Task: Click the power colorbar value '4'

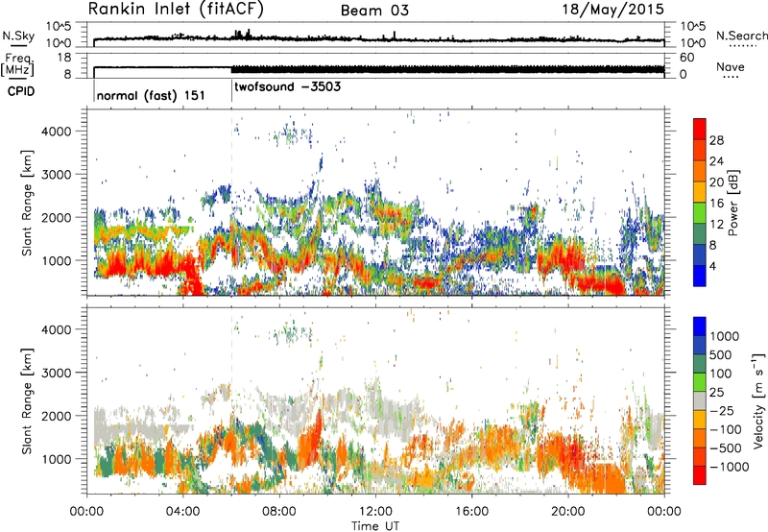Action: point(712,266)
